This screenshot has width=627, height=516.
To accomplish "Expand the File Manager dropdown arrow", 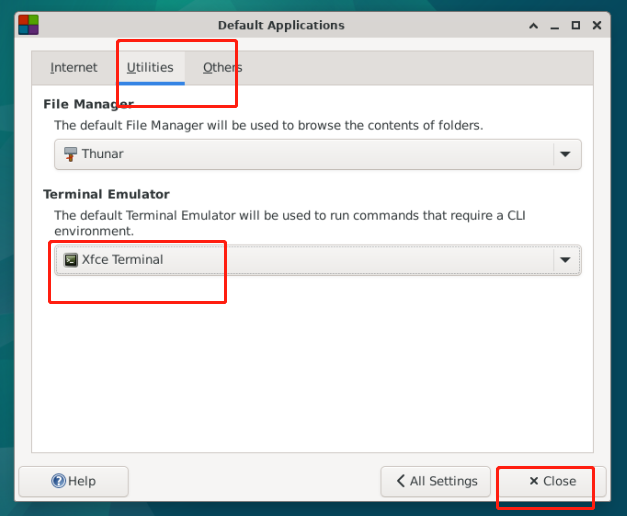I will pyautogui.click(x=565, y=155).
